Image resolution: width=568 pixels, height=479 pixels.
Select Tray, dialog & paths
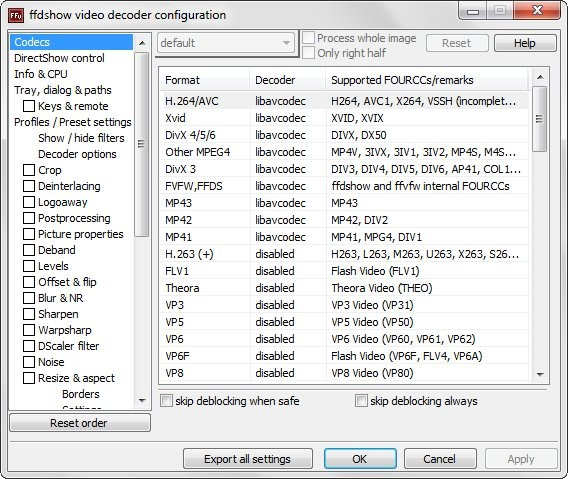point(63,90)
